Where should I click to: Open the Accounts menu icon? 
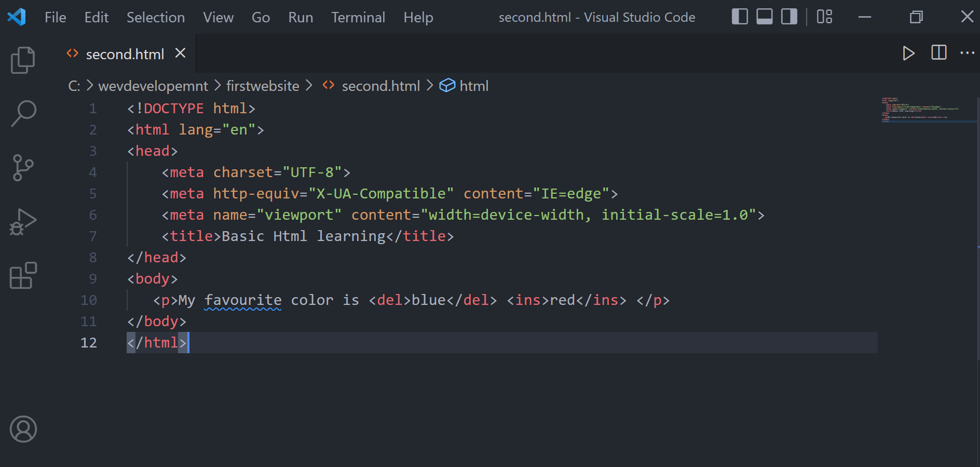23,429
